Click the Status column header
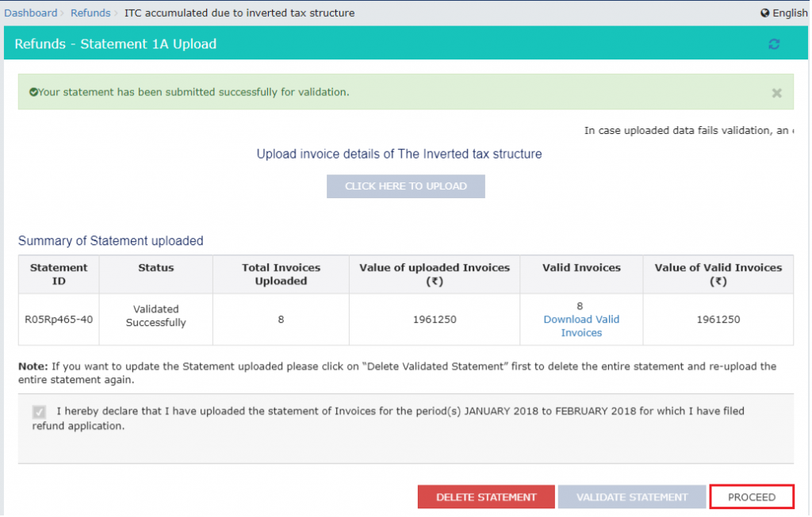This screenshot has height=517, width=812. (x=155, y=268)
